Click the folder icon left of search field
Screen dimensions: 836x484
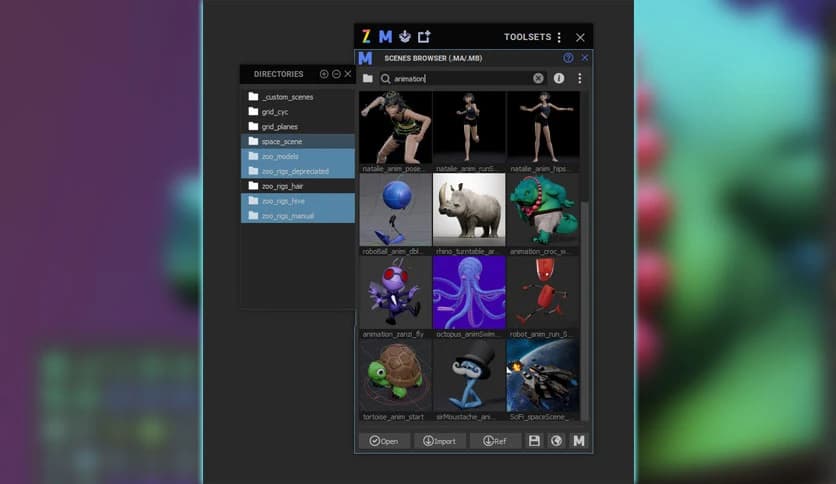pyautogui.click(x=368, y=78)
